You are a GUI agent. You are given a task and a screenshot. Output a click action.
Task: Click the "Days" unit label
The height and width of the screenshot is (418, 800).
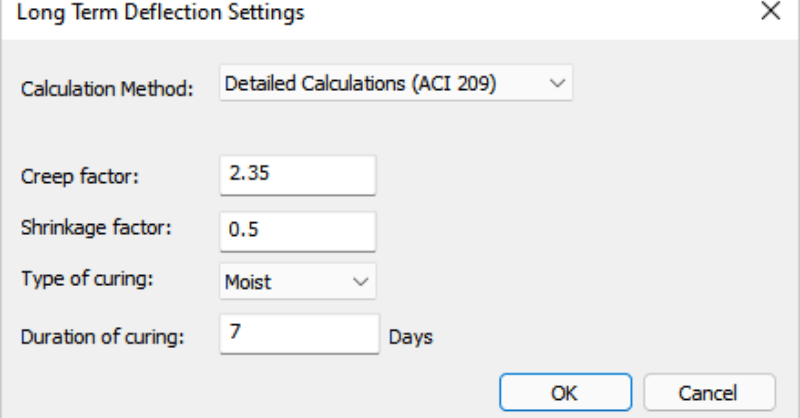coord(410,337)
